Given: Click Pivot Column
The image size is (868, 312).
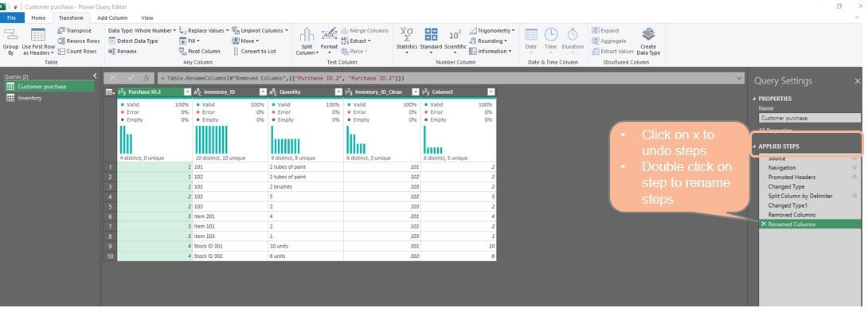Looking at the screenshot, I should [x=200, y=51].
